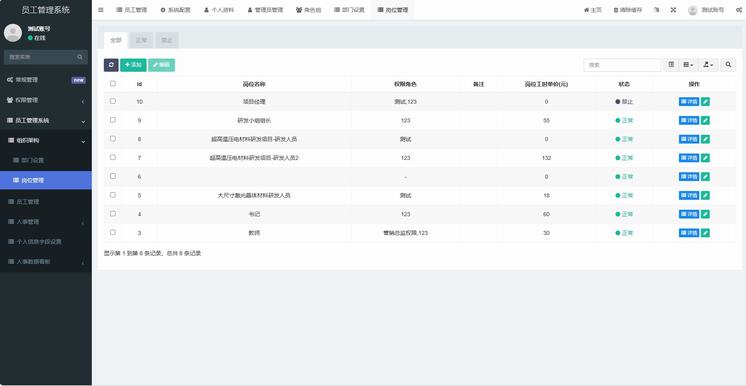Click the blue 详情 button for row 7
Viewport: 746px width, 386px height.
click(689, 158)
